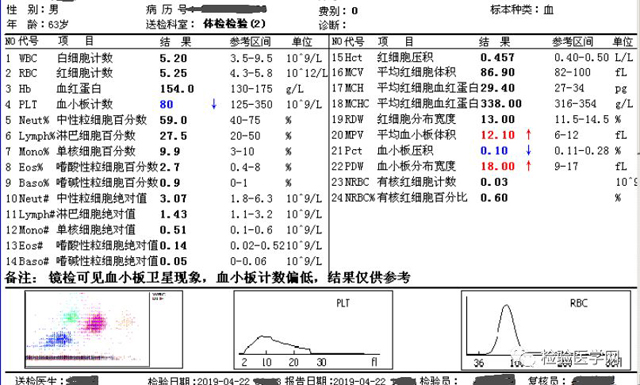This screenshot has width=640, height=385.
Task: Select the PLT reference range 125-350
Action: tap(251, 105)
